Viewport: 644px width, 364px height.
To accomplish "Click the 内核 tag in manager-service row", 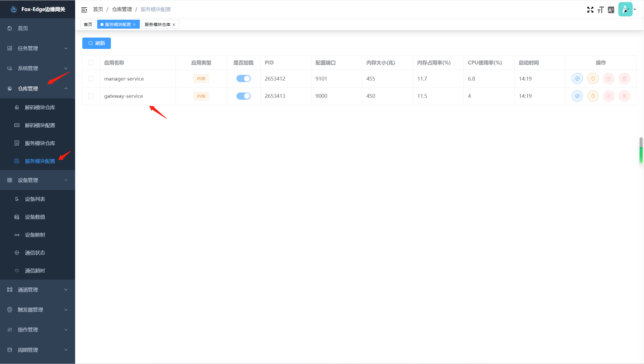I will [201, 78].
